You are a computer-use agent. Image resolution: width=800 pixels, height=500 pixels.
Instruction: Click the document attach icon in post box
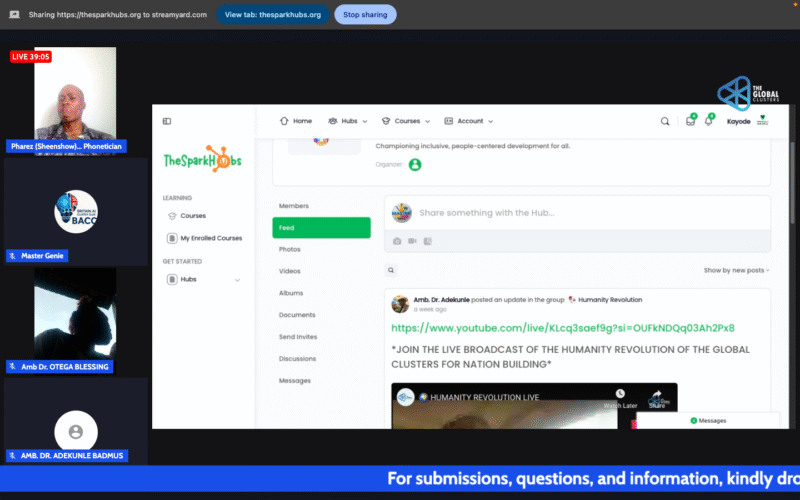pos(427,241)
